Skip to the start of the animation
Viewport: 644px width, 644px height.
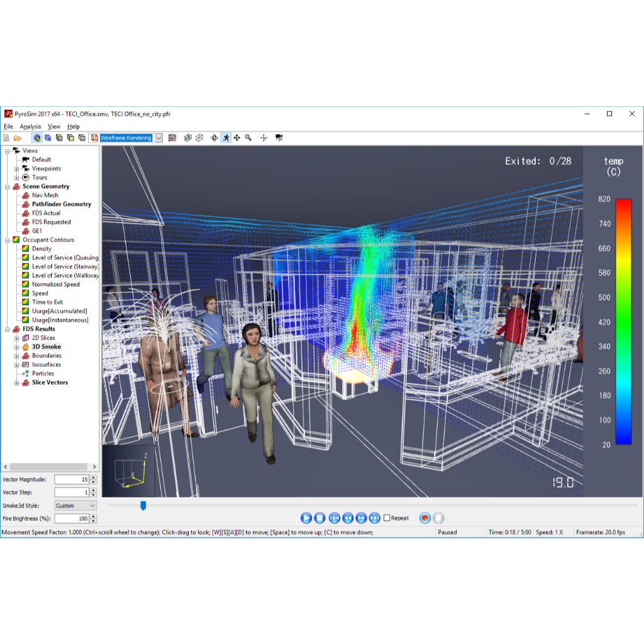click(335, 518)
